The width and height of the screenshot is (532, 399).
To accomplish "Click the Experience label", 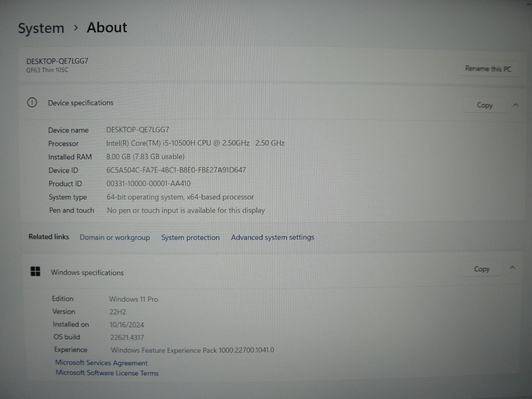I will (70, 350).
